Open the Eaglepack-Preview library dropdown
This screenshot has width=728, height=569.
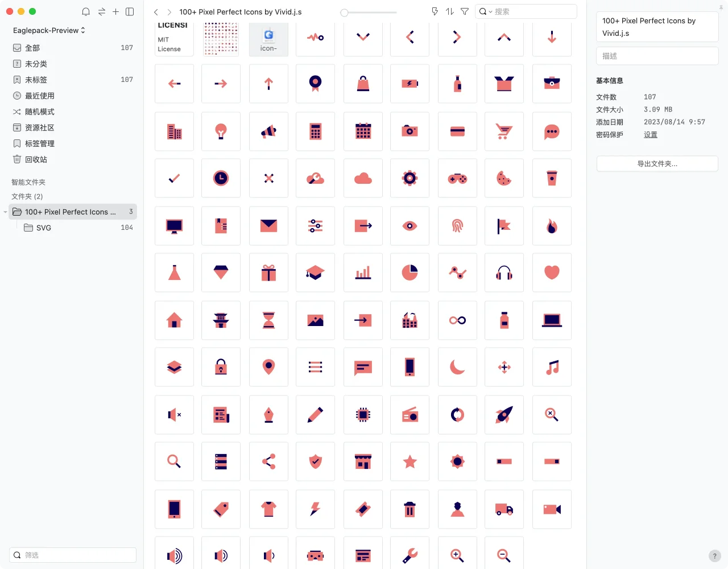[x=49, y=30]
